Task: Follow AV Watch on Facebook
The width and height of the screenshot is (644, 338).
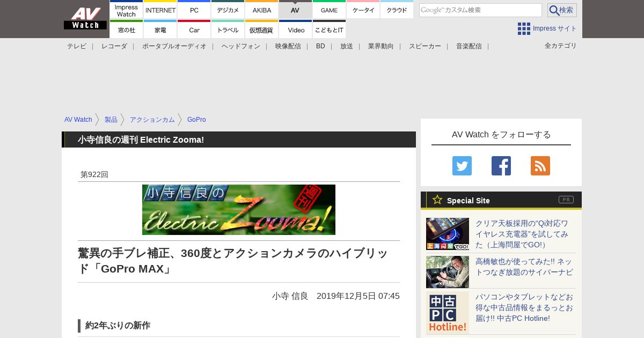Action: click(501, 166)
